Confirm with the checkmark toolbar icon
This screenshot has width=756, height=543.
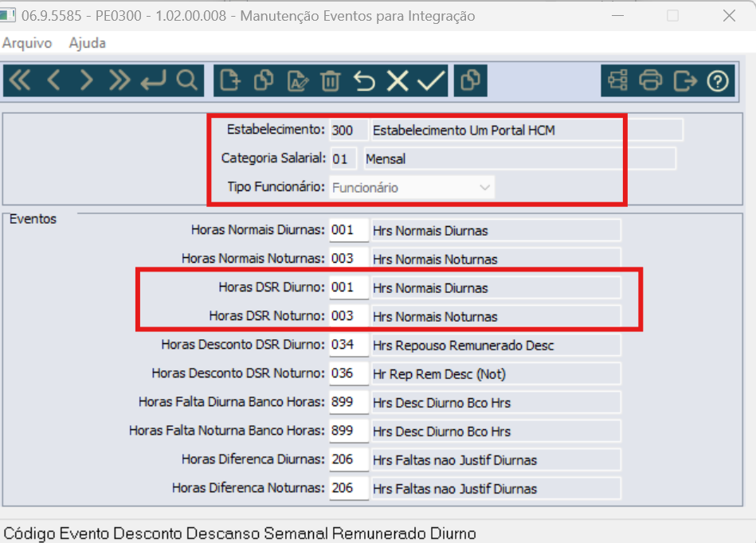pyautogui.click(x=430, y=80)
